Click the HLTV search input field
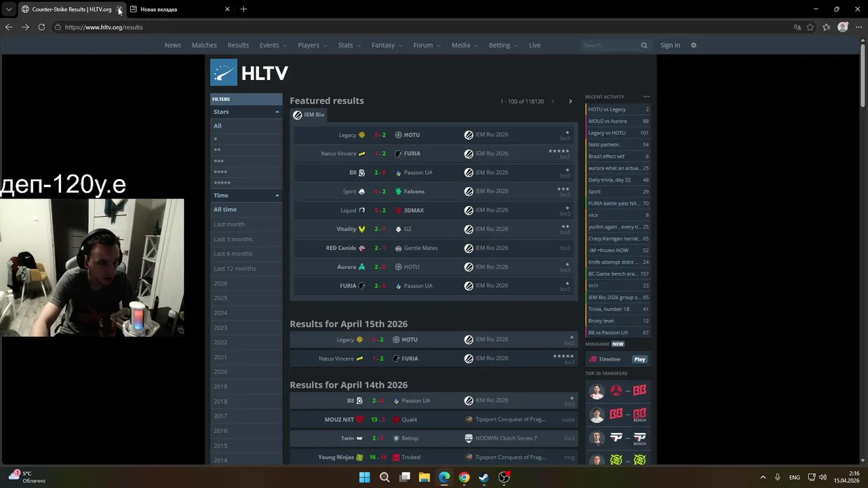The width and height of the screenshot is (868, 488). pos(610,45)
